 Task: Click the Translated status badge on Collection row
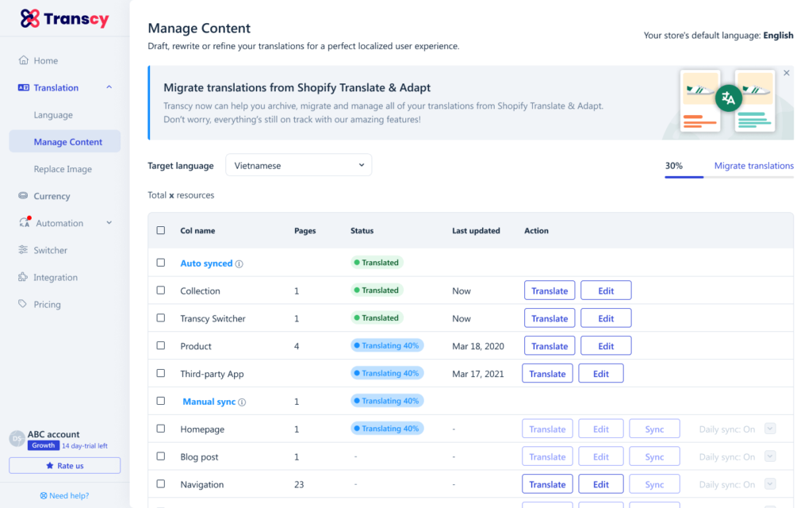click(377, 291)
